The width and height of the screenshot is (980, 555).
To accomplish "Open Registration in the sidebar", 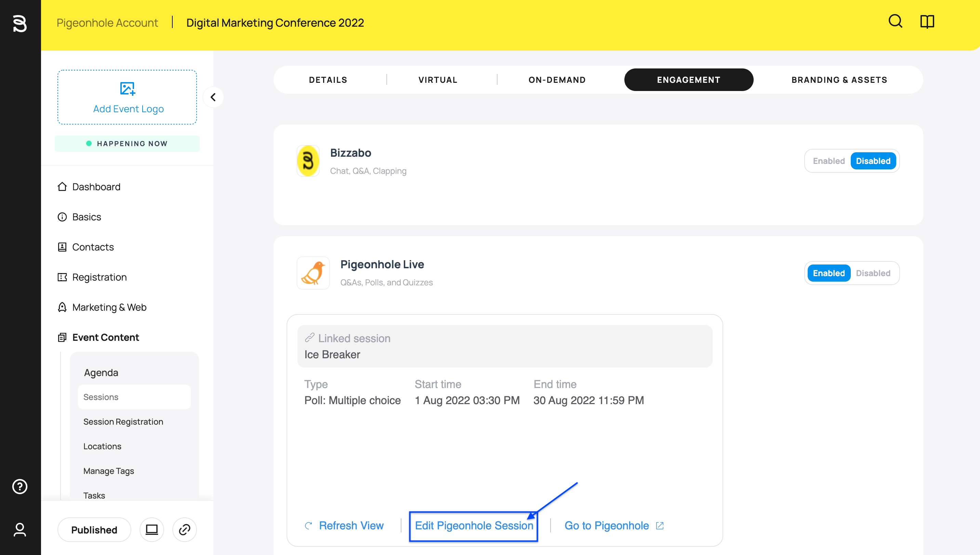I will coord(99,277).
